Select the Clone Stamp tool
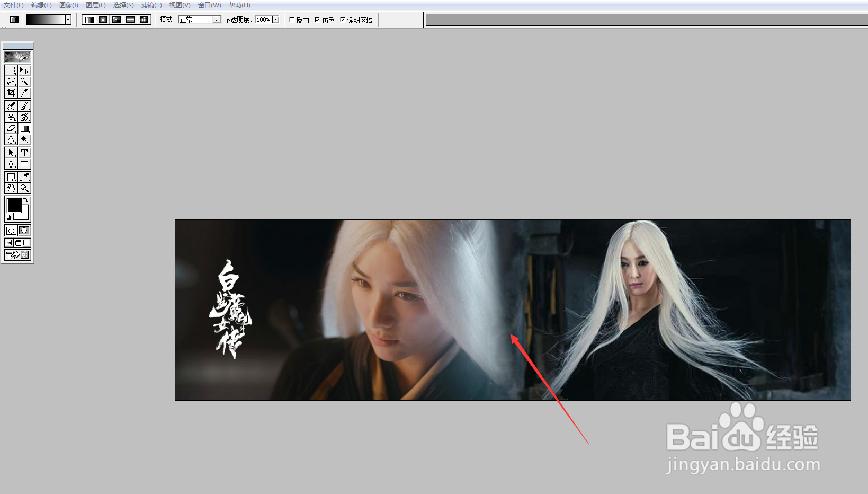The image size is (868, 494). click(x=11, y=117)
